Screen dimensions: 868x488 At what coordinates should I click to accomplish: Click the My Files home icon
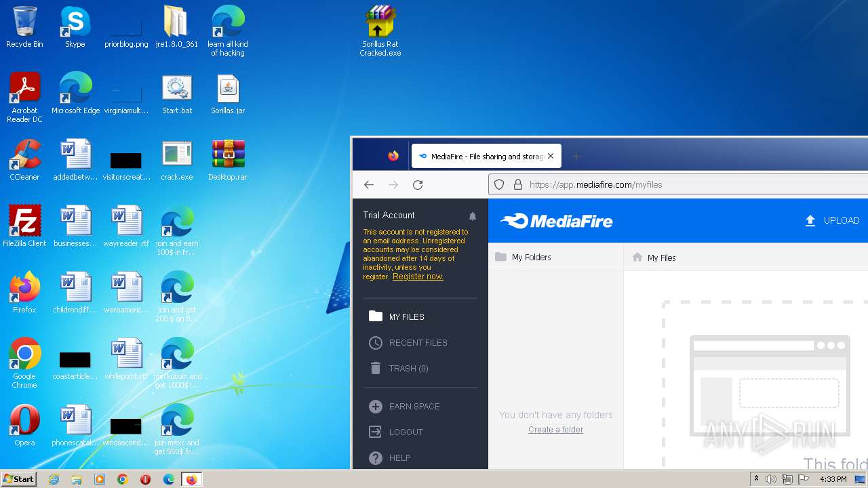[637, 258]
